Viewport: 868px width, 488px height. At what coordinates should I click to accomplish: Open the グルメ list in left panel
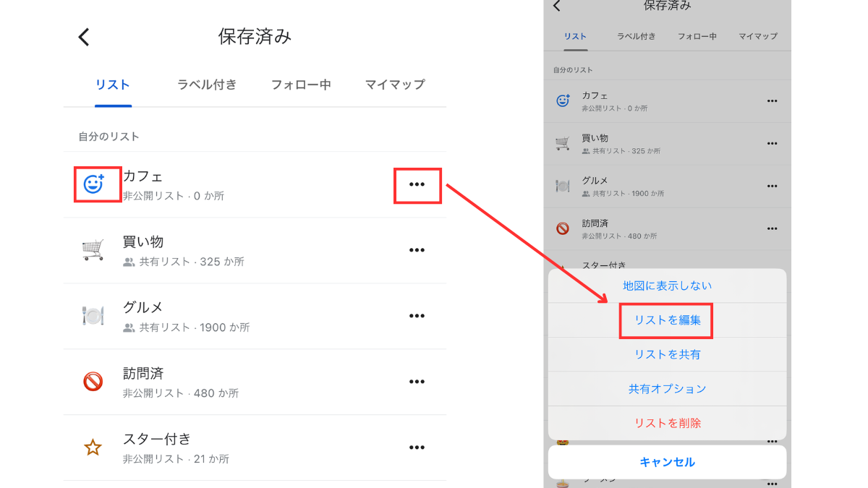pyautogui.click(x=255, y=316)
